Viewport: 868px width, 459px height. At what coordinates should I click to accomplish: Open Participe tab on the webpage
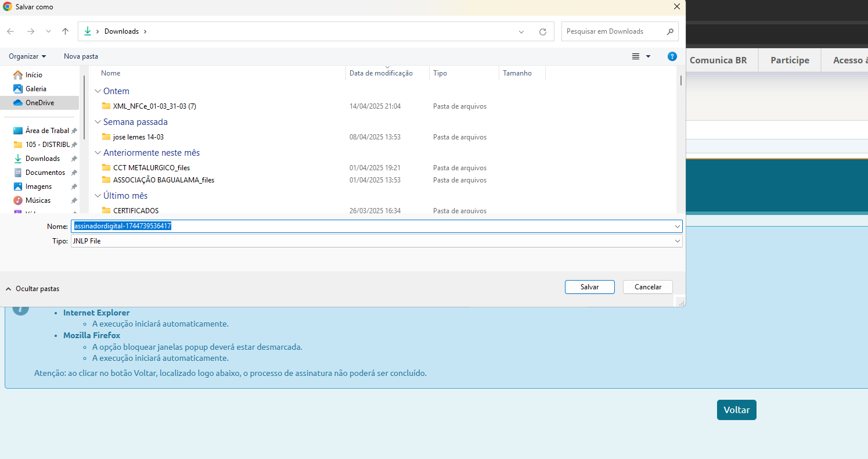tap(790, 60)
